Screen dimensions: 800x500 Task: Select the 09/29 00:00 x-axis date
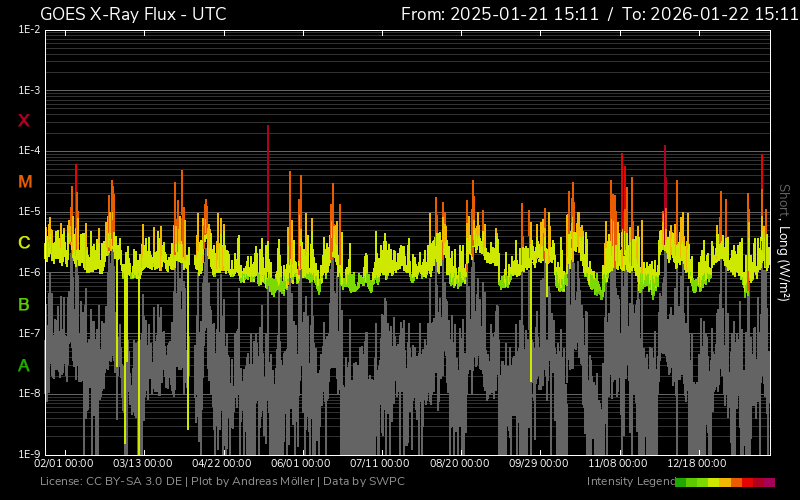click(x=538, y=464)
